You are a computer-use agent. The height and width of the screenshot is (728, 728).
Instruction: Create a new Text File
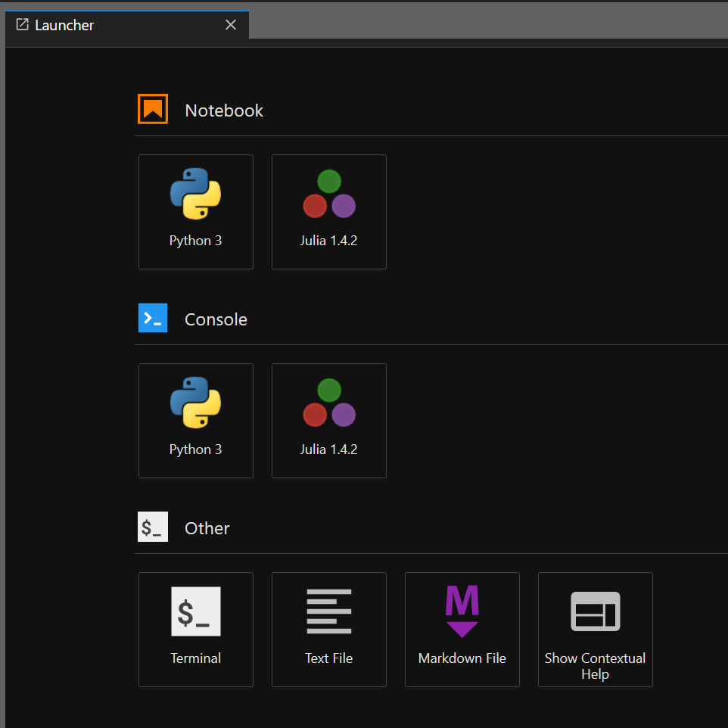328,630
